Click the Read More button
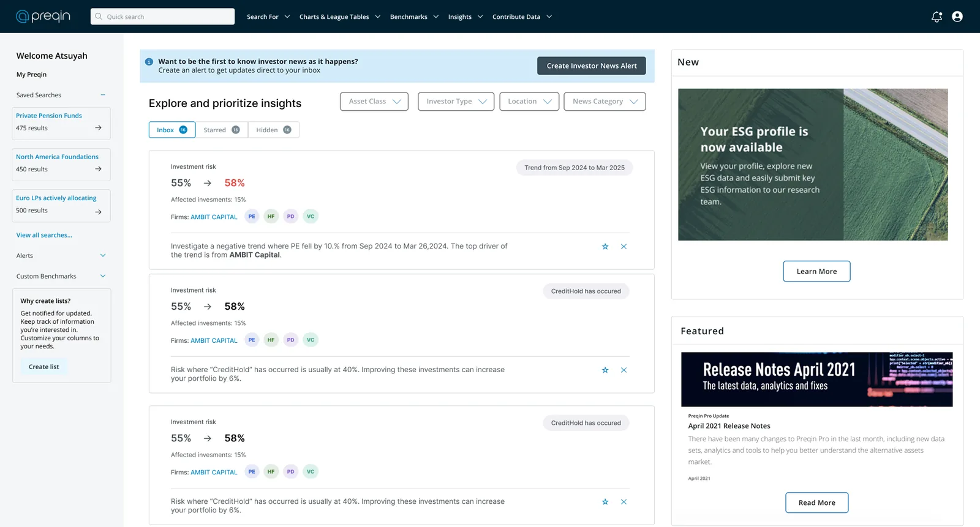 [x=817, y=503]
